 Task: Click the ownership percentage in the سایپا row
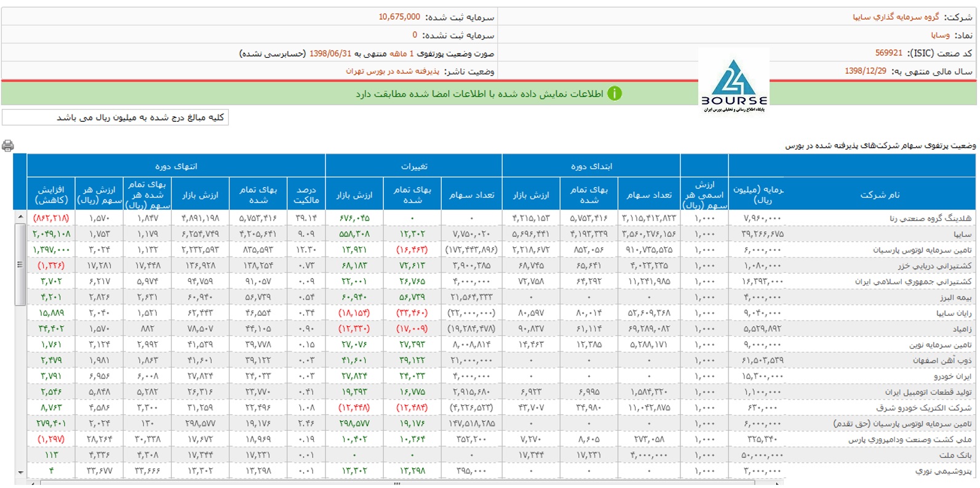pos(306,234)
